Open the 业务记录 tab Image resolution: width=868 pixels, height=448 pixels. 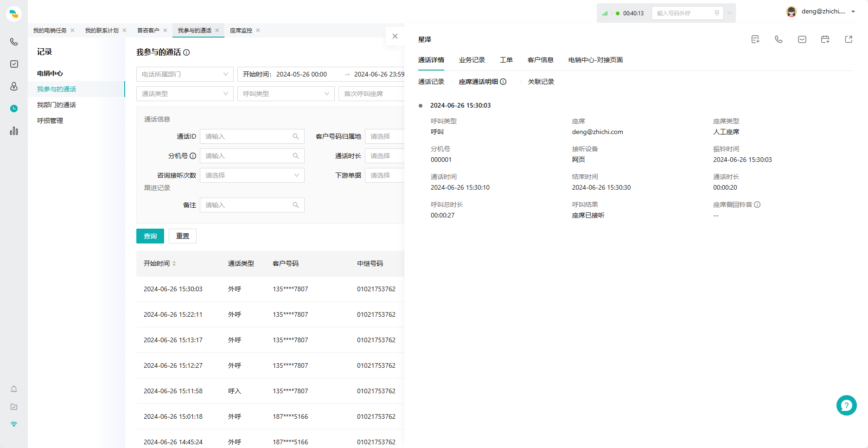pos(472,60)
